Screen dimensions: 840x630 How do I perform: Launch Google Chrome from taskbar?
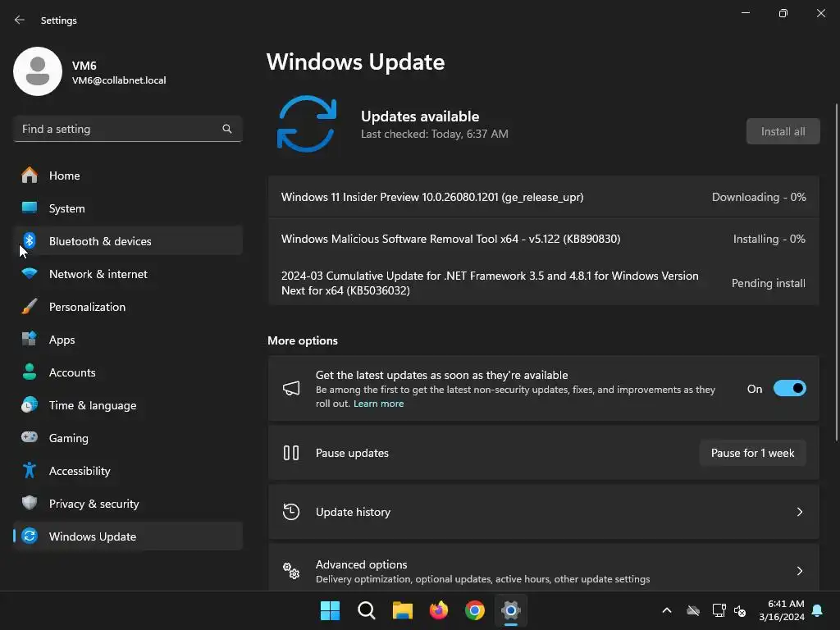(x=475, y=610)
